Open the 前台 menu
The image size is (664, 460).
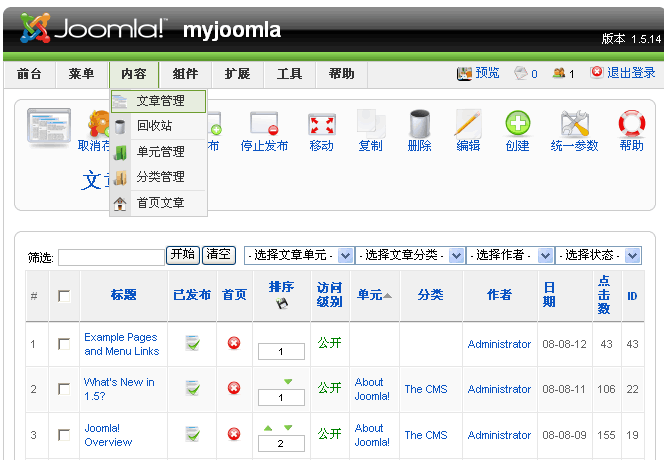(29, 74)
